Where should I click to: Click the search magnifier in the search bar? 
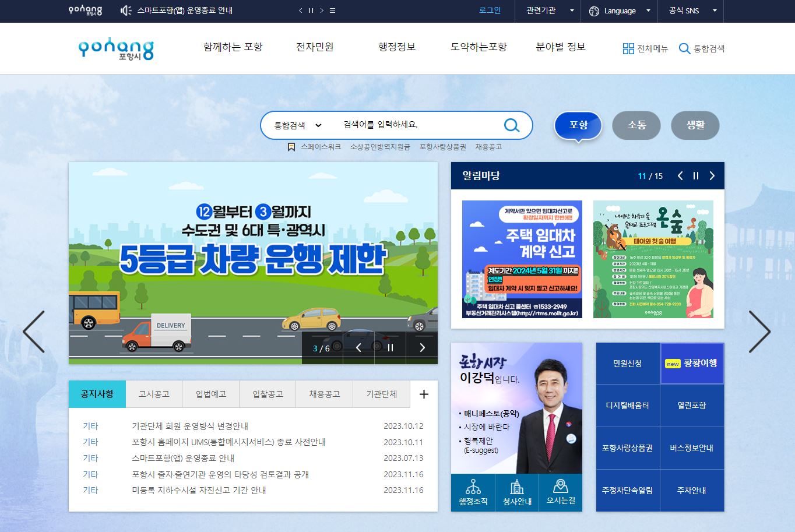(x=512, y=125)
